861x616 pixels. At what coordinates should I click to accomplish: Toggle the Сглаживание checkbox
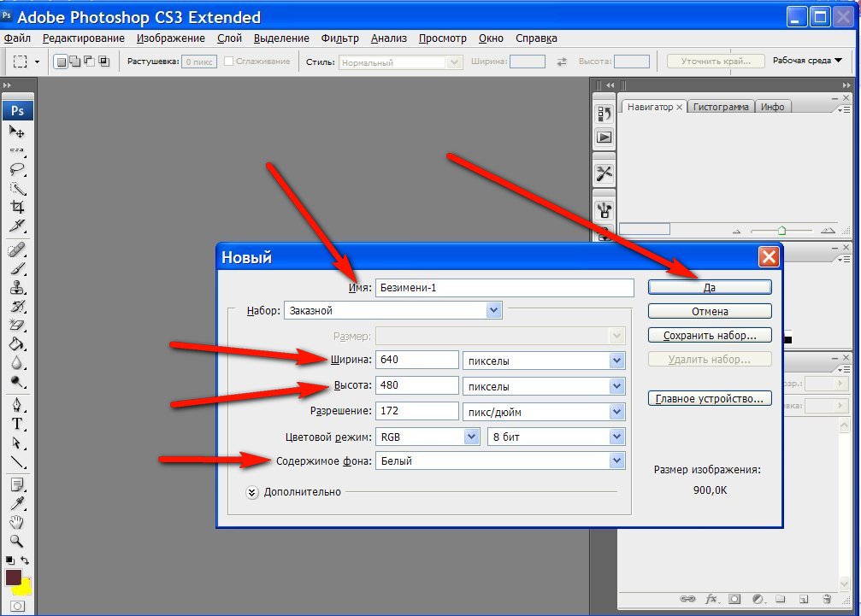click(x=229, y=61)
